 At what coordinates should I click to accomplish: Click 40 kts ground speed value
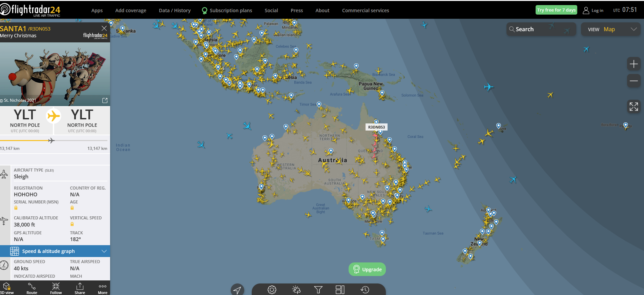(21, 269)
